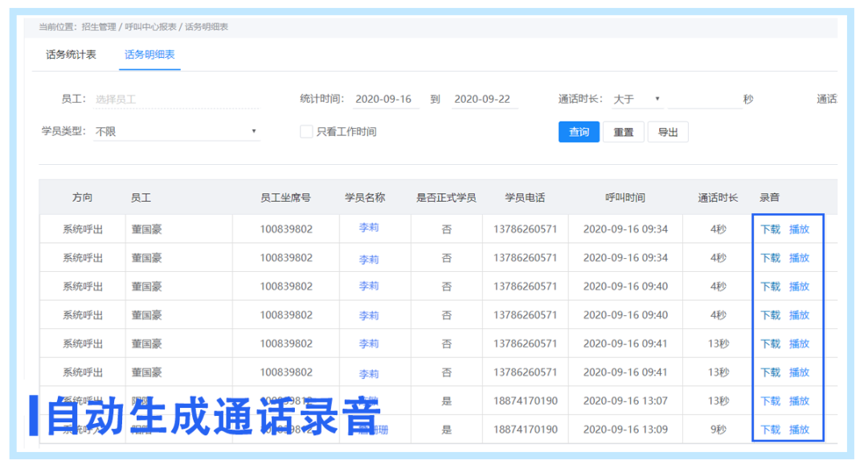Download recording of first 09:34 call

point(770,229)
